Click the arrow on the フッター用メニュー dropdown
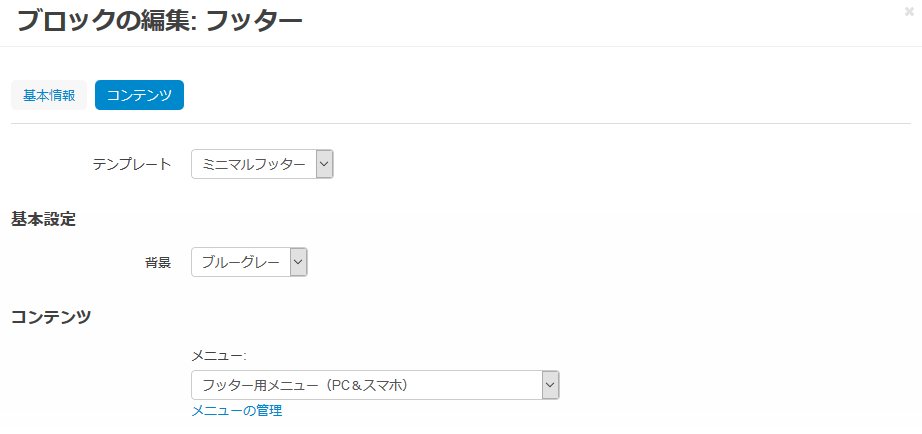 [549, 385]
